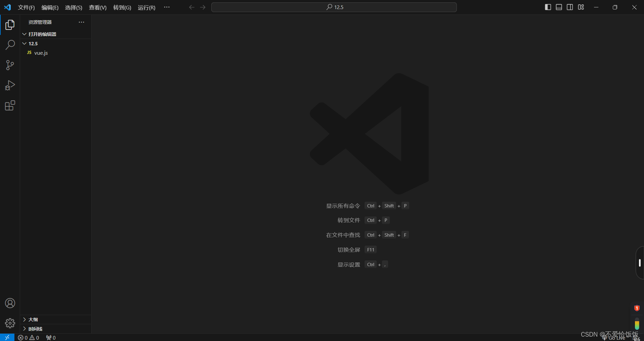Open the 编辑(E) menu

click(50, 7)
